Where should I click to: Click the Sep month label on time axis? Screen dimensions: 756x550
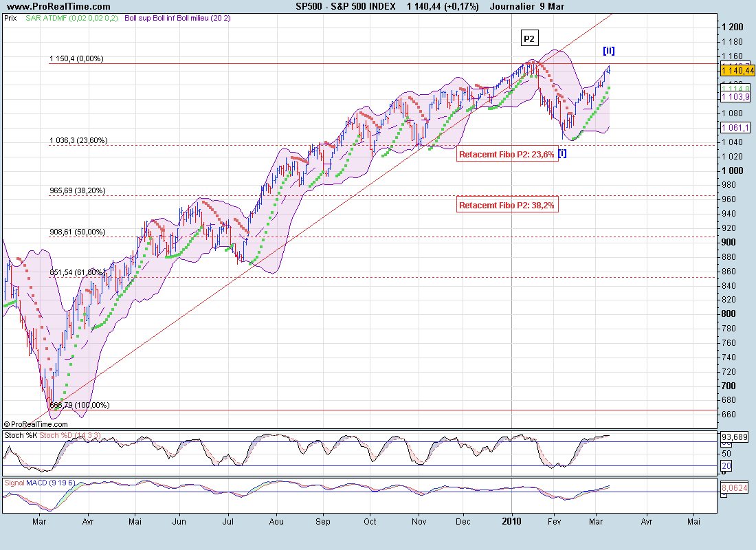pyautogui.click(x=323, y=522)
